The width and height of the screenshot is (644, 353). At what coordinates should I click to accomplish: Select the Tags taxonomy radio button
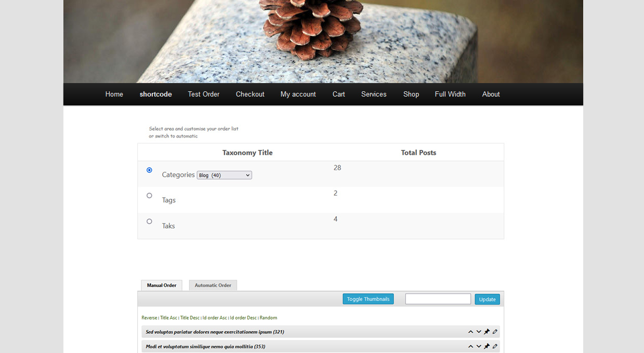[149, 196]
